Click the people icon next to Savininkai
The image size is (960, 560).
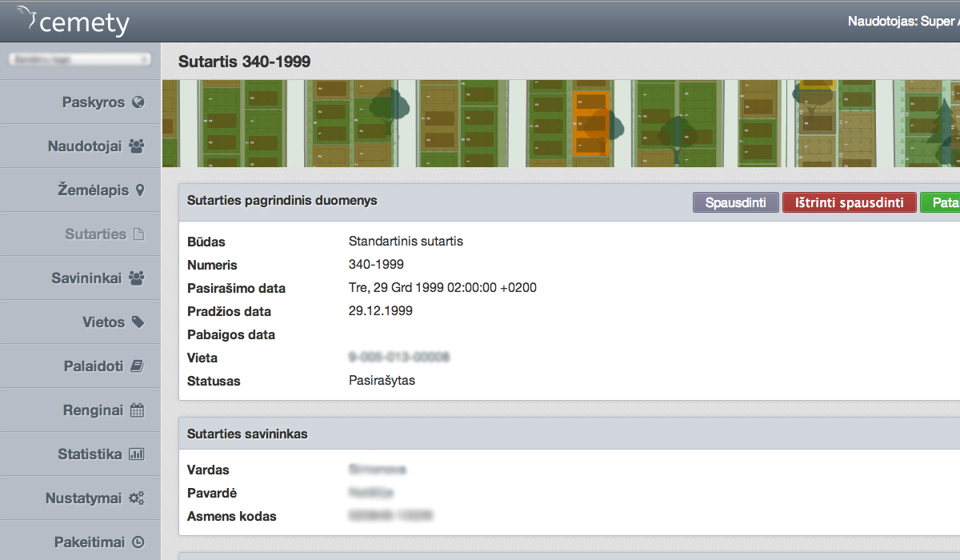coord(137,278)
